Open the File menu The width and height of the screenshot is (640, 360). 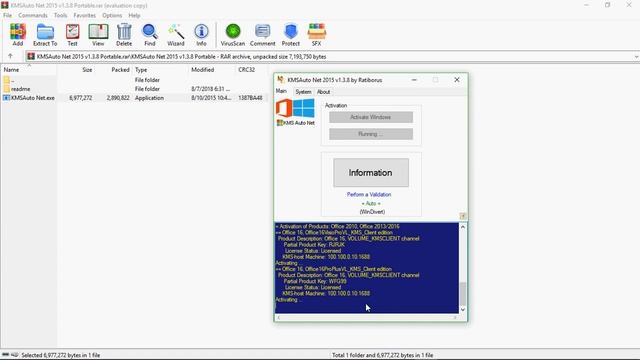click(7, 15)
